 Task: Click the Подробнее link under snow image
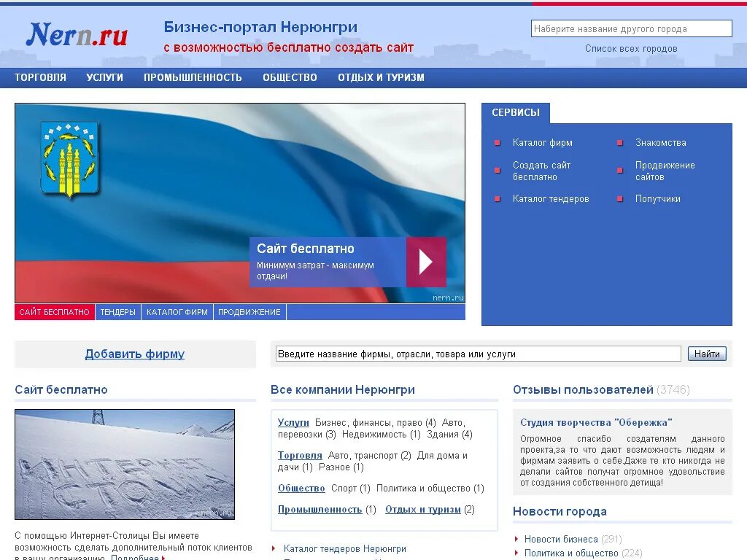click(135, 557)
